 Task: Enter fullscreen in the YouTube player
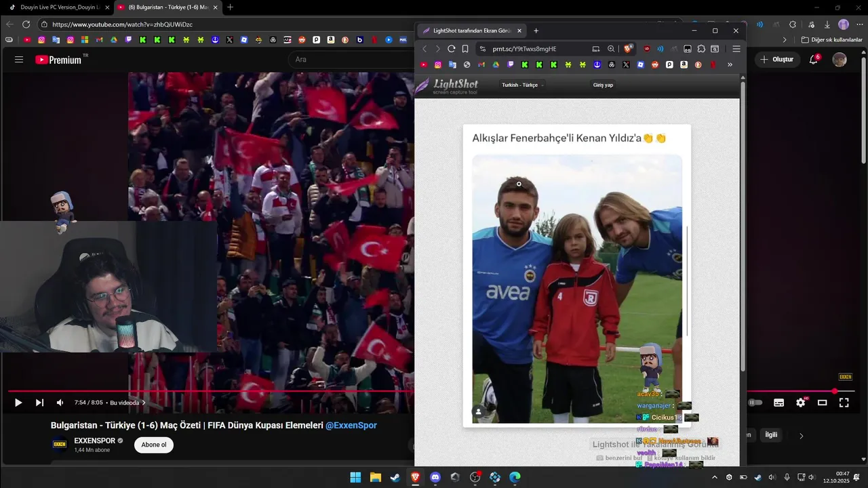pos(844,403)
